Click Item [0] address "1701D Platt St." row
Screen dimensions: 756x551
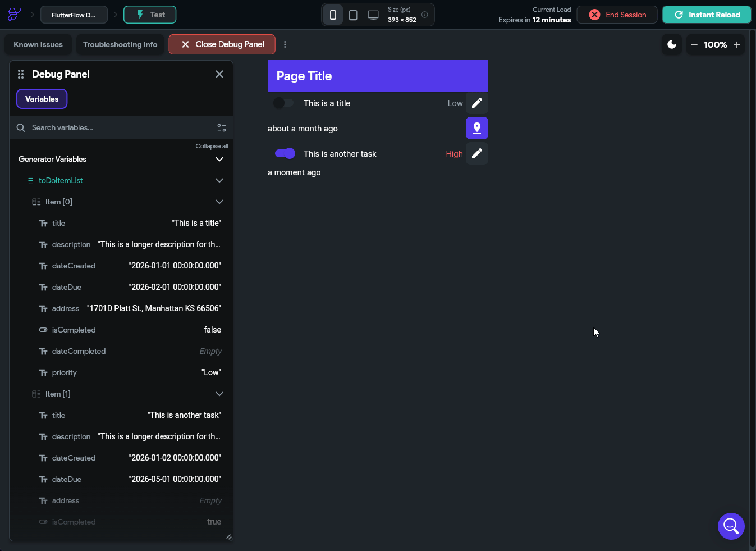121,308
